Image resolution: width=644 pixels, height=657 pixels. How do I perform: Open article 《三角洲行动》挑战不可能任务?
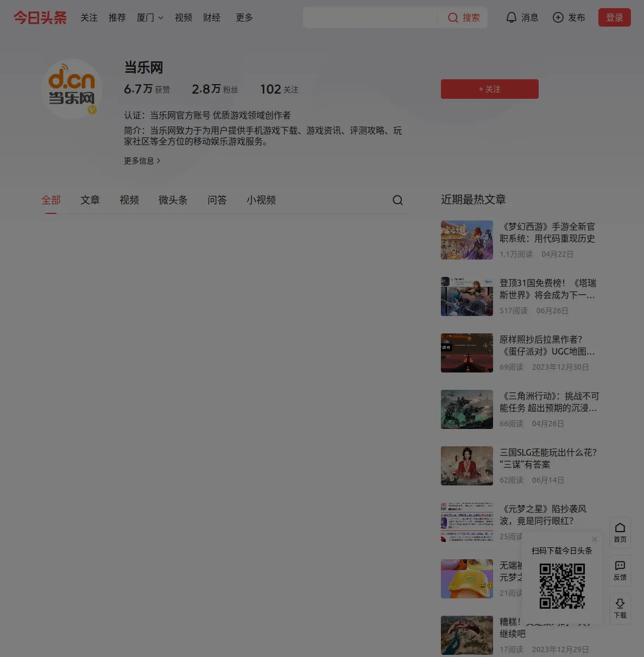click(x=550, y=402)
